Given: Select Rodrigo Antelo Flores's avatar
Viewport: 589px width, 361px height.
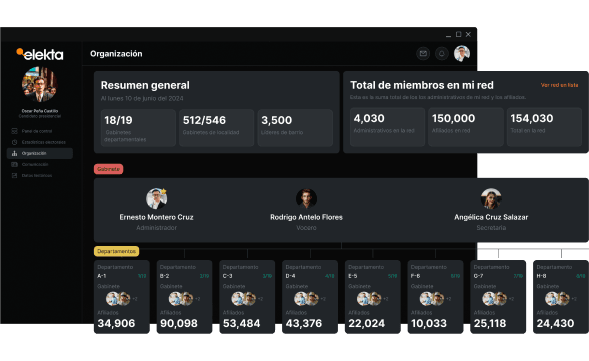Looking at the screenshot, I should tap(306, 198).
